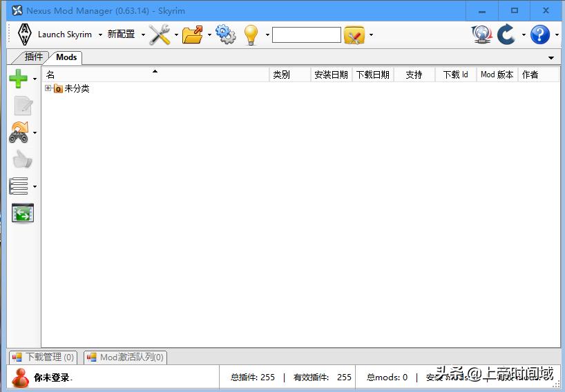This screenshot has height=392, width=565.
Task: Endorse mod with the thumbs up icon
Action: point(22,159)
